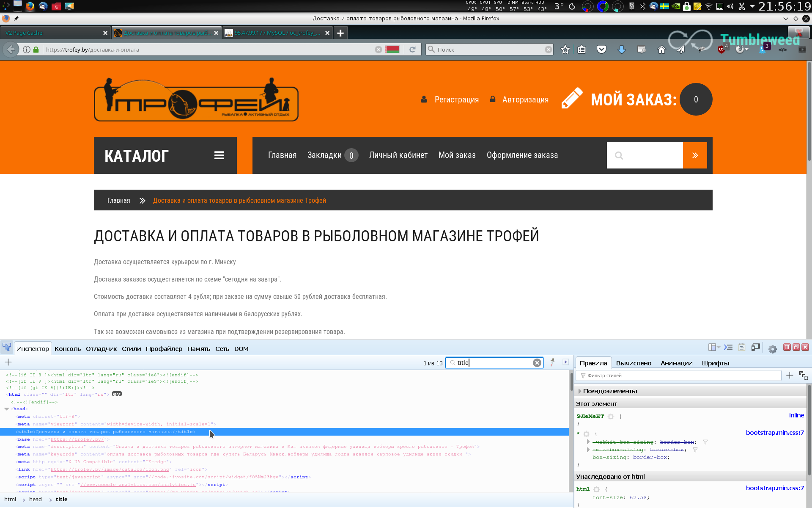Open Оформление заказа in the menu
812x508 pixels.
tap(522, 155)
